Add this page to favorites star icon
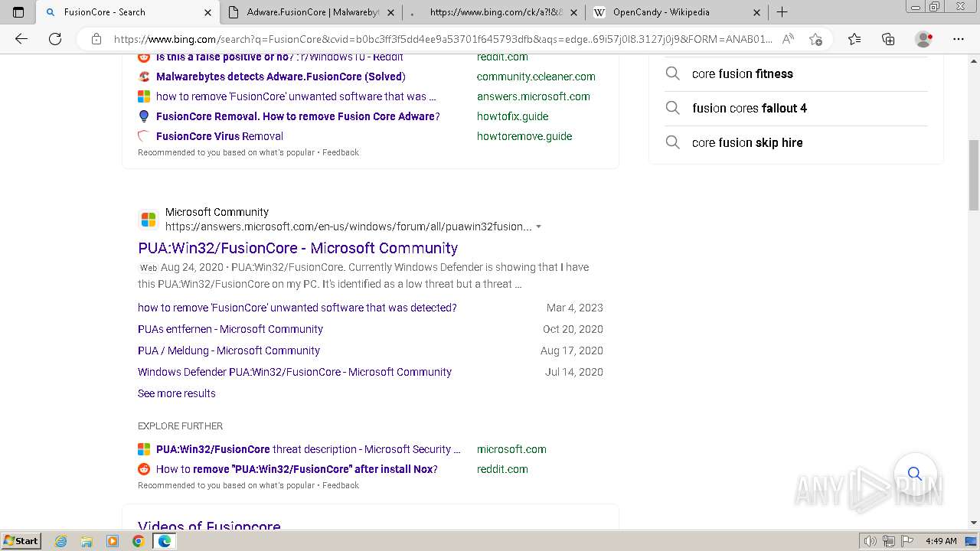Image resolution: width=980 pixels, height=551 pixels. 815,39
